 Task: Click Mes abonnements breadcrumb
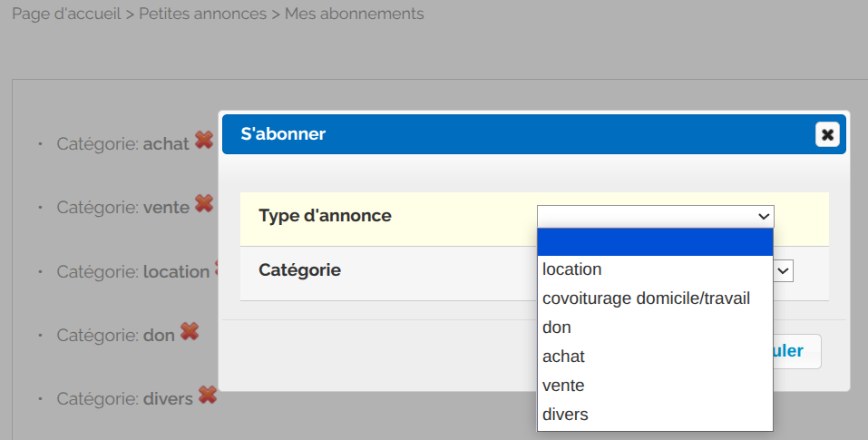pyautogui.click(x=354, y=15)
